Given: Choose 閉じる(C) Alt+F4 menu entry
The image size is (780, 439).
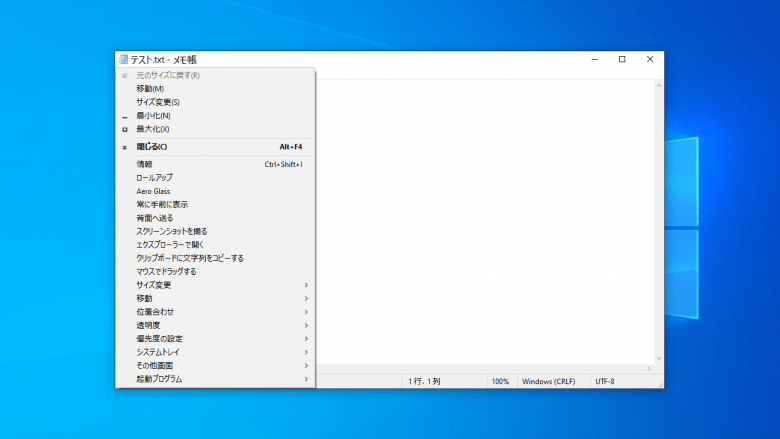Looking at the screenshot, I should tap(215, 147).
